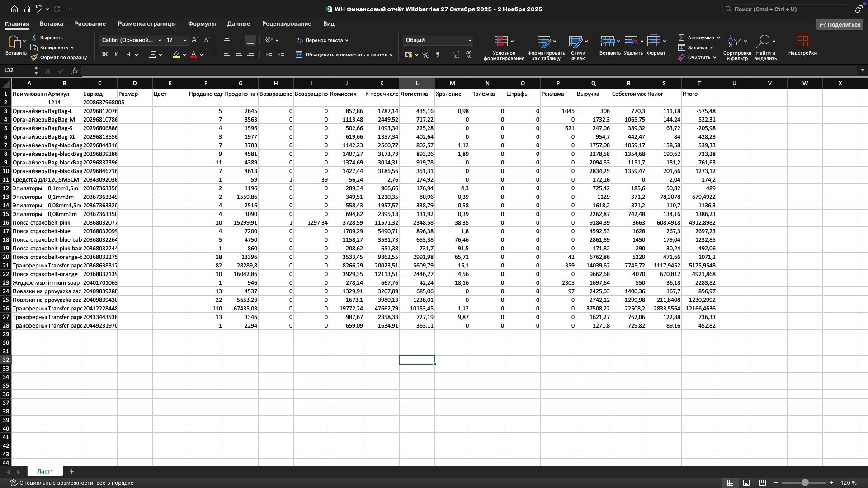Click the Поделиться share button
The height and width of the screenshot is (488, 868).
coord(840,24)
